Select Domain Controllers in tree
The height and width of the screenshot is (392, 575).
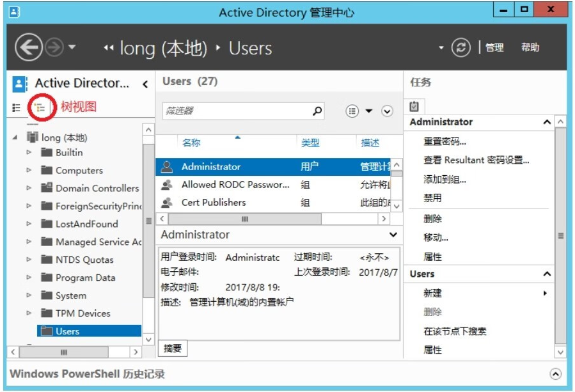97,188
